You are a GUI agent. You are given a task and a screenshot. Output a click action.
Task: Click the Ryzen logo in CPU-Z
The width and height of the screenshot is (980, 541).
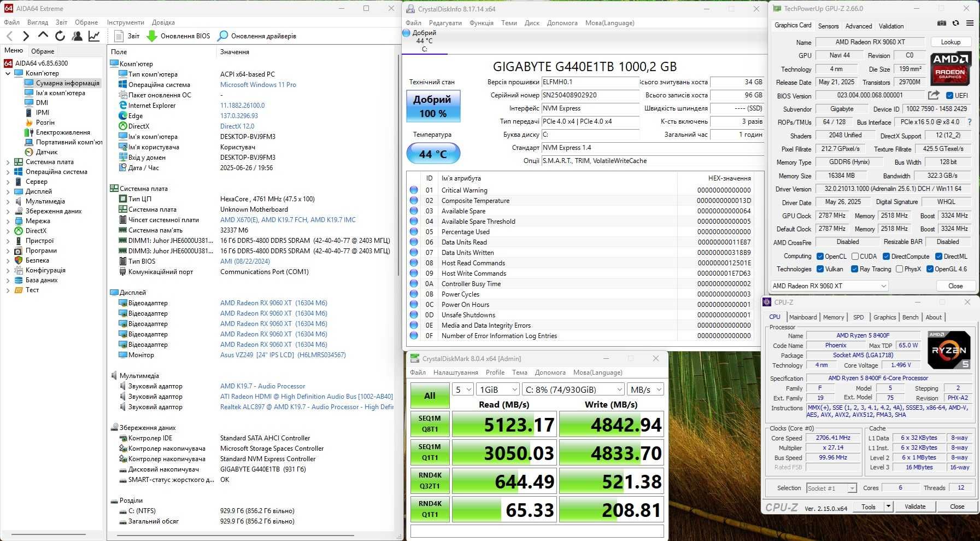point(949,350)
